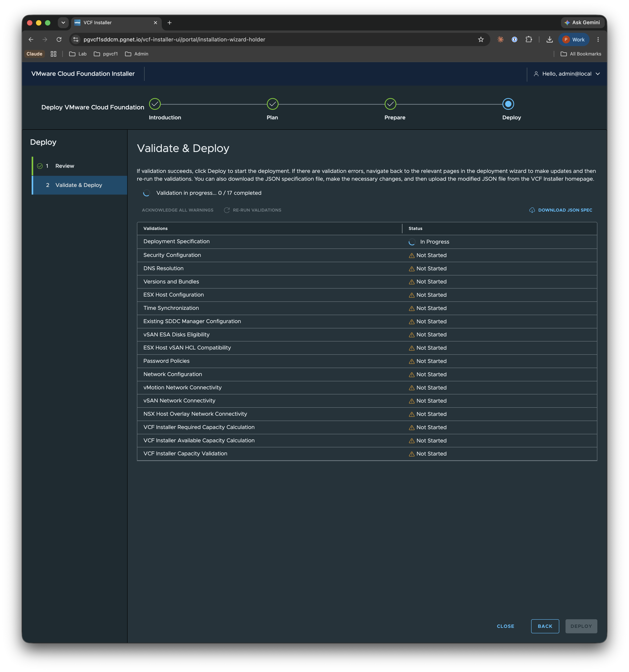Viewport: 629px width, 672px height.
Task: Click the site information icon in address bar
Action: pos(76,39)
